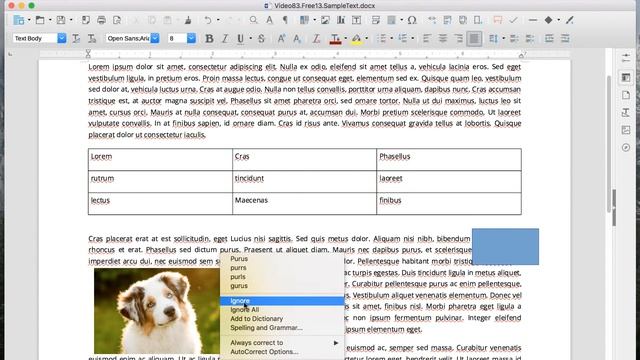This screenshot has height=360, width=640.
Task: Expand Always correct to submenu
Action: 282,343
